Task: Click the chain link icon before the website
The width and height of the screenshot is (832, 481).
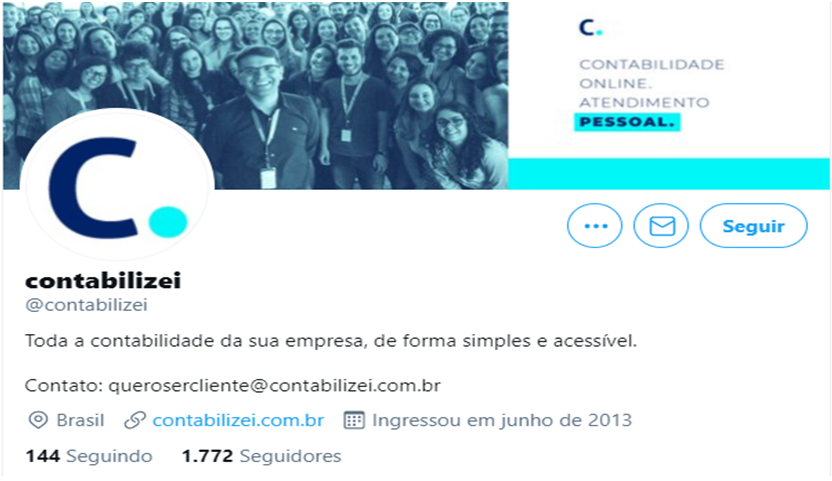Action: pos(134,420)
